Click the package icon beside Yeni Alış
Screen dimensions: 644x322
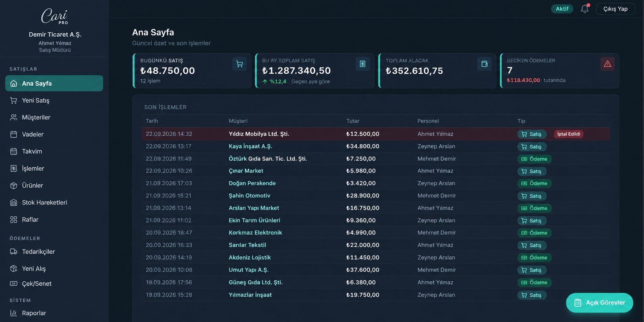tap(14, 269)
